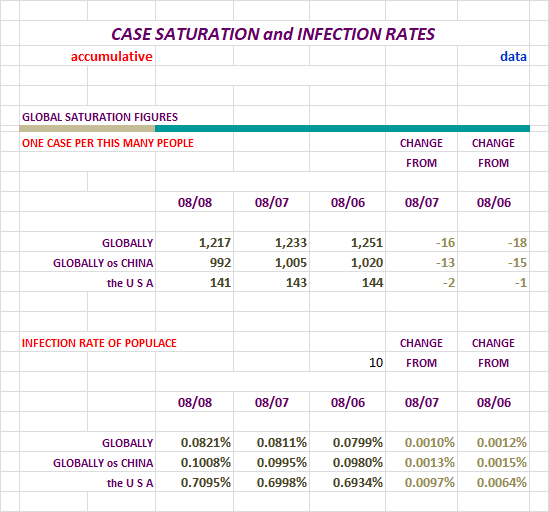Click the GLOBAL SATURATION FIGURES heading cell
This screenshot has width=549, height=512.
pyautogui.click(x=100, y=117)
